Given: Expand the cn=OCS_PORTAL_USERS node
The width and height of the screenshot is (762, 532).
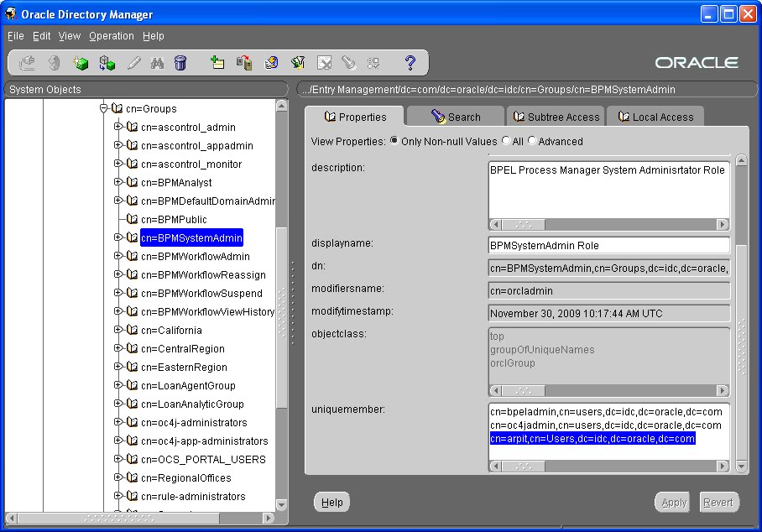Looking at the screenshot, I should [x=118, y=459].
